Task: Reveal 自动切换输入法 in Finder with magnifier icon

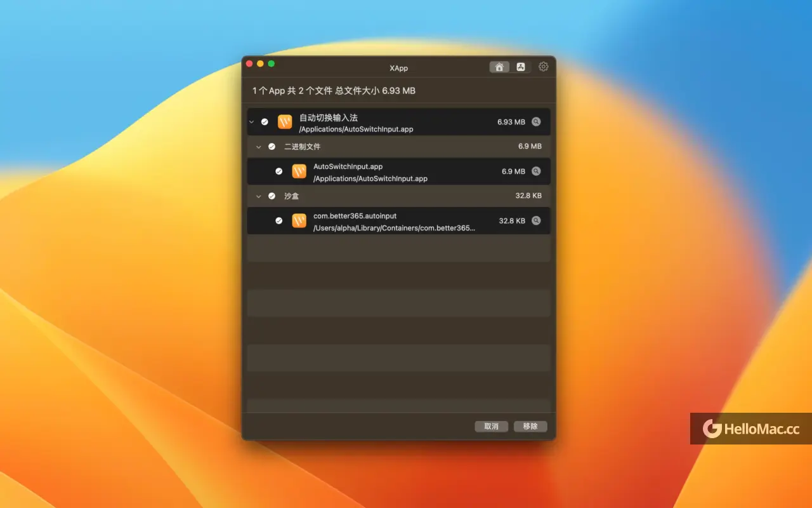Action: tap(536, 122)
